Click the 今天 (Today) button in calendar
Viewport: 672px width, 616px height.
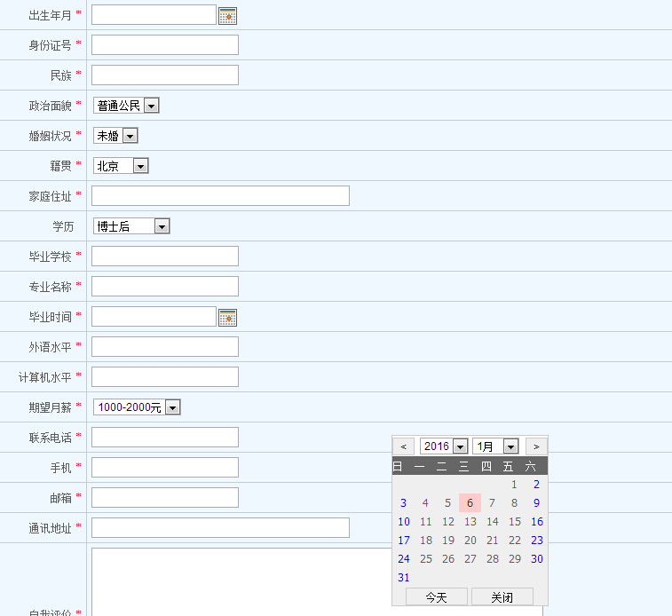pos(436,597)
